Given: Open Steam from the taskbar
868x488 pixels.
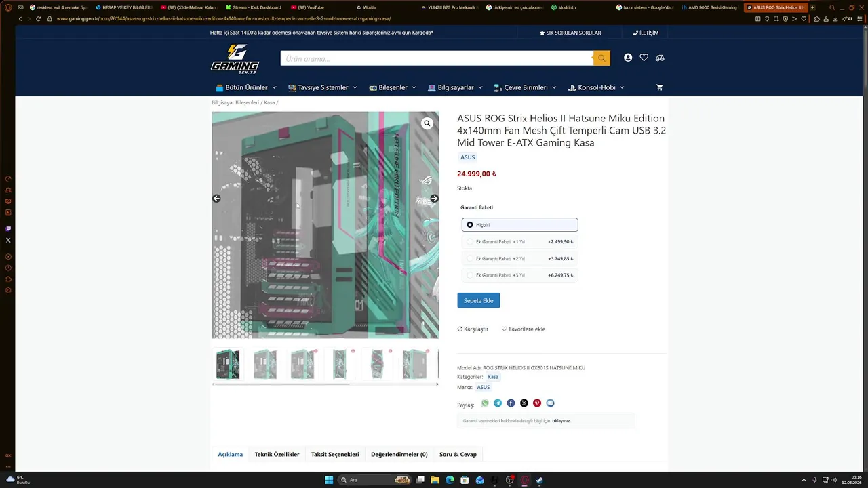Looking at the screenshot, I should click(539, 480).
